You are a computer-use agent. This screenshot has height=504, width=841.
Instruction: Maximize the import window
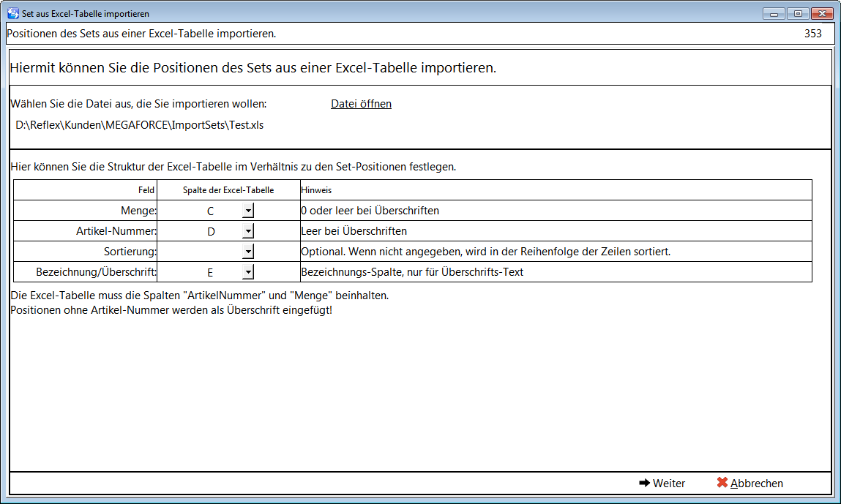(x=798, y=13)
